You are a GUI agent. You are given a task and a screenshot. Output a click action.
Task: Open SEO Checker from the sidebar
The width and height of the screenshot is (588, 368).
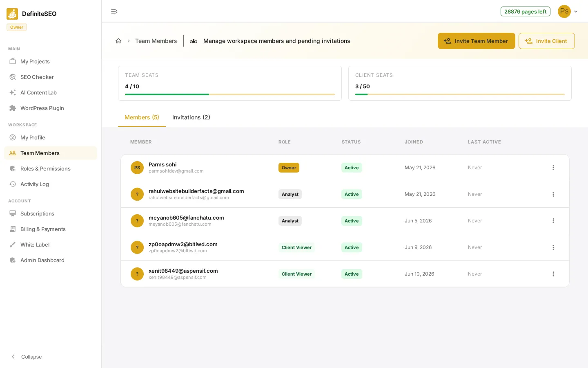51,77
